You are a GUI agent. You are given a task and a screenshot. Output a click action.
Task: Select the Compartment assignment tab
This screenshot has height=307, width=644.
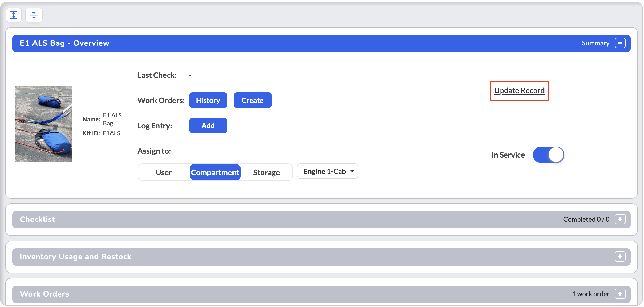(215, 172)
